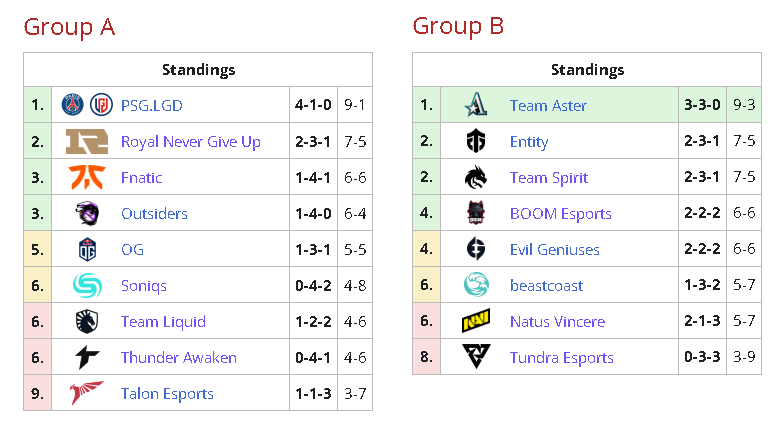Click the Outsiders team logo
781x431 pixels.
86,213
